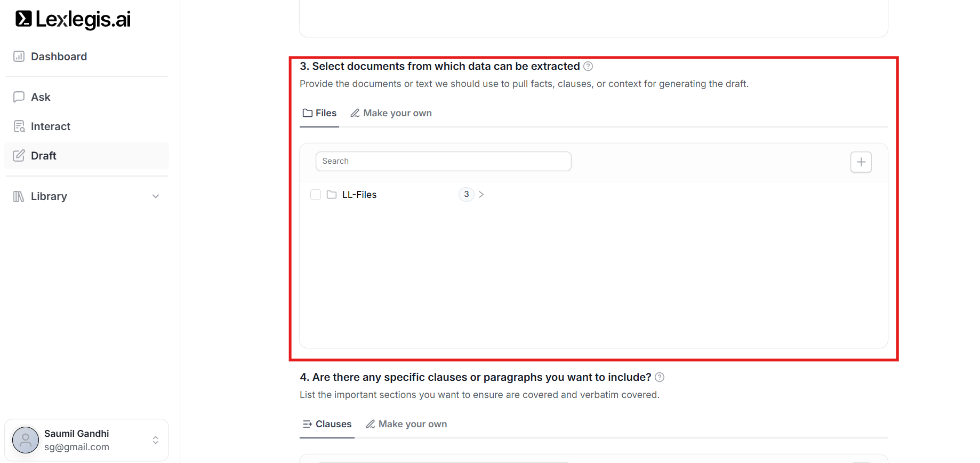Check the LL-Files folder checkbox

coord(316,195)
